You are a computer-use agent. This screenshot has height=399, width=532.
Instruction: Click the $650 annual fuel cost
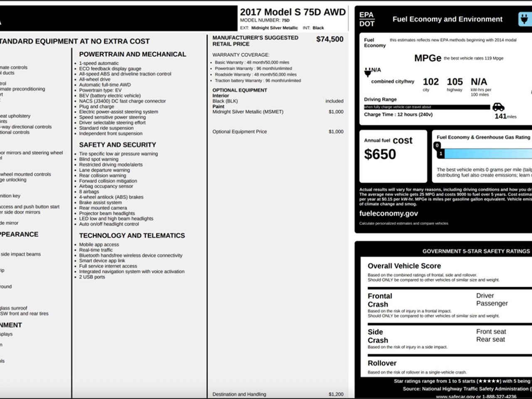click(x=380, y=154)
